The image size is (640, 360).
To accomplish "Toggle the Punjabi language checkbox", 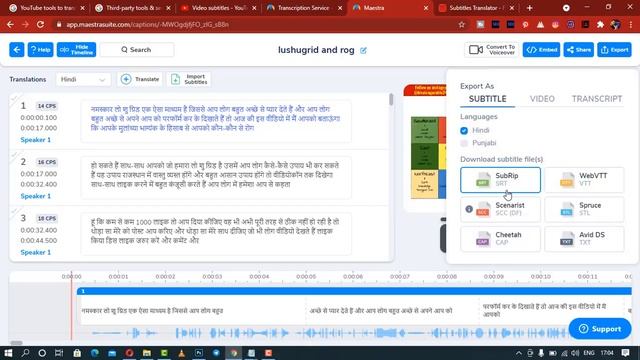I will 464,143.
